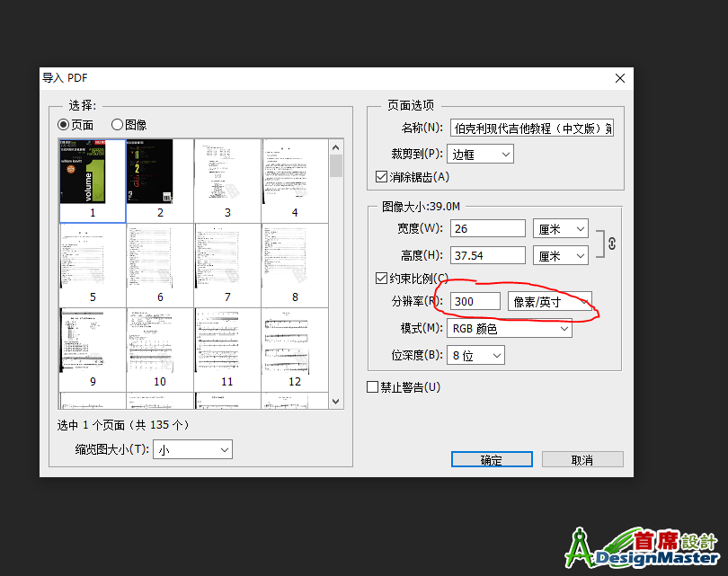
Task: Select page 7 thumbnail
Action: coord(227,265)
